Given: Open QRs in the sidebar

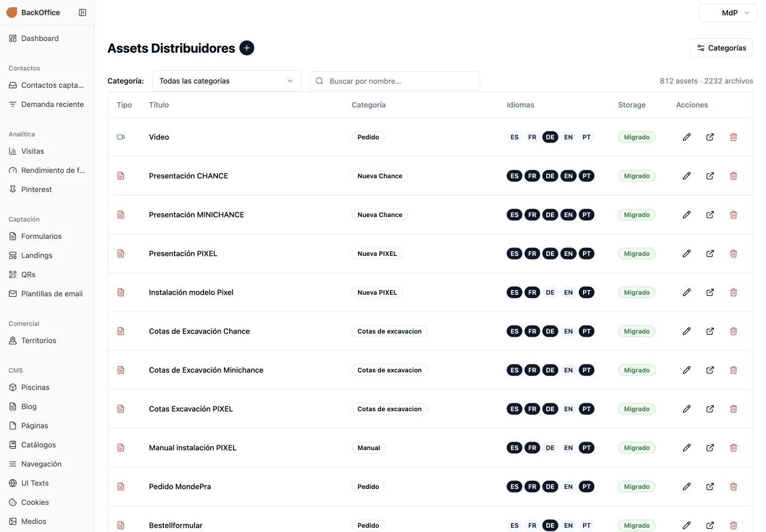Looking at the screenshot, I should 47,275.
